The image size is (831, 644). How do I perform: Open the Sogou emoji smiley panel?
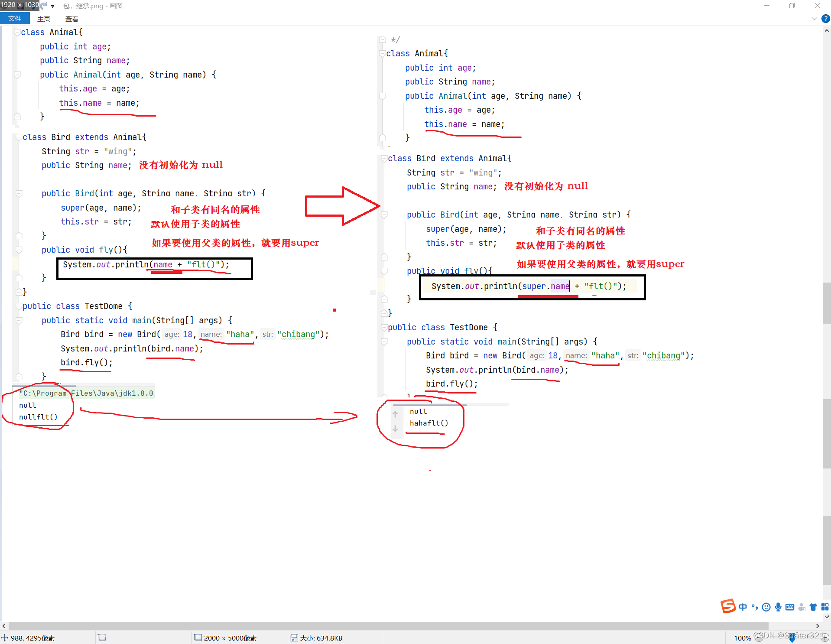766,607
